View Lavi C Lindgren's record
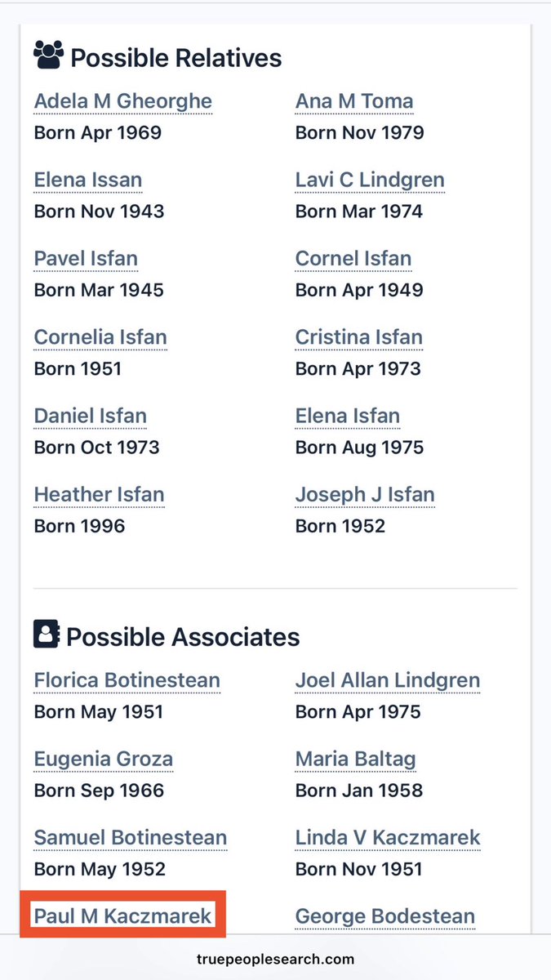The width and height of the screenshot is (551, 980). pos(370,180)
